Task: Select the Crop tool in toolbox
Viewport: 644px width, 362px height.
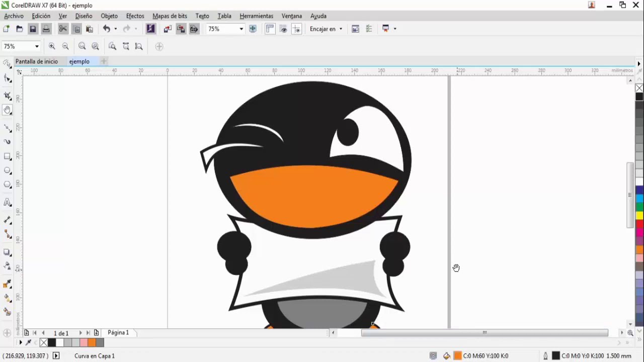Action: [7, 95]
